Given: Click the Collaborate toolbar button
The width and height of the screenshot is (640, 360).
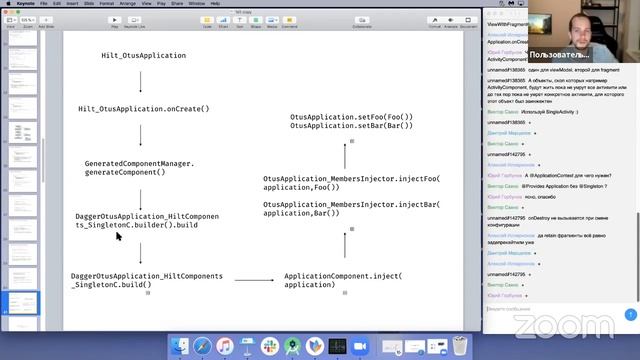Looking at the screenshot, I should 362,20.
